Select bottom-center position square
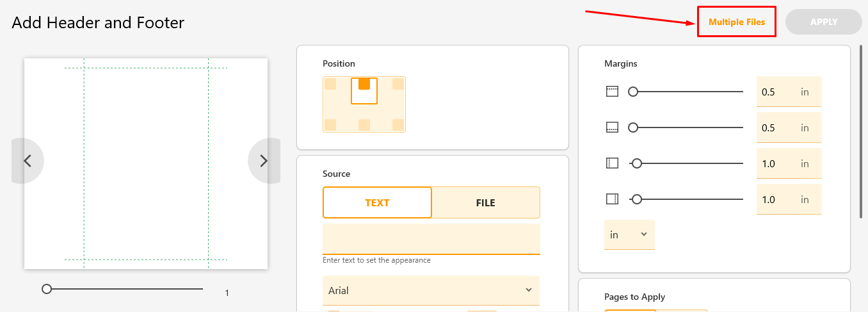868x312 pixels. (x=364, y=124)
